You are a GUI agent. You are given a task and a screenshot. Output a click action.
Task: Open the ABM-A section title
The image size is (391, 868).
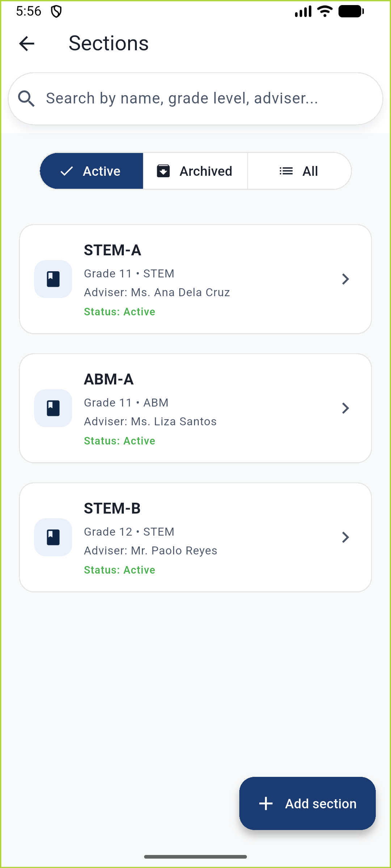(x=109, y=379)
